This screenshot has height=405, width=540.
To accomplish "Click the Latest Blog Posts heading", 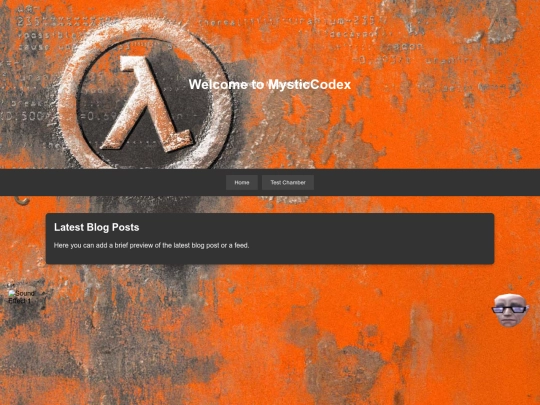I will 96,227.
